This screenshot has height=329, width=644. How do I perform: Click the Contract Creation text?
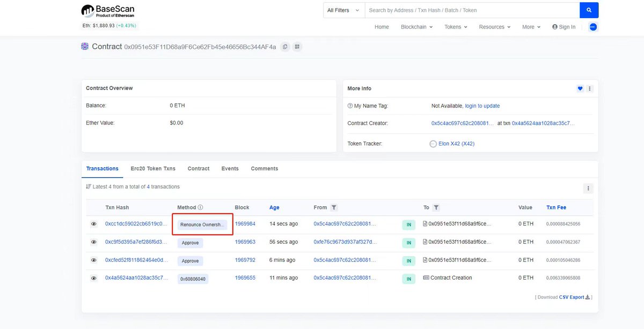tap(451, 278)
